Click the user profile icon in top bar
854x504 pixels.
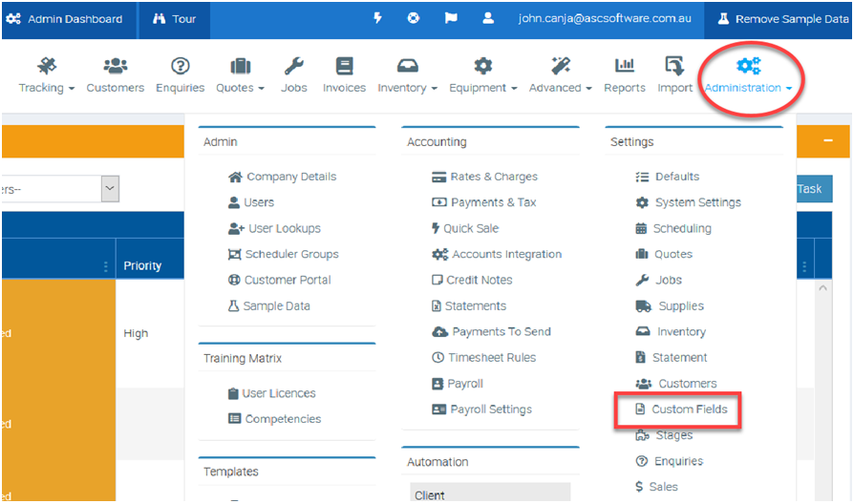coord(488,18)
